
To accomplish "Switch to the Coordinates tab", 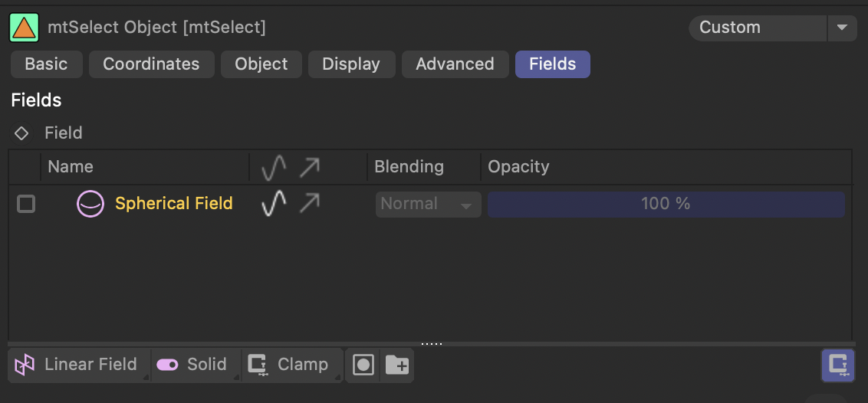I will pyautogui.click(x=151, y=64).
